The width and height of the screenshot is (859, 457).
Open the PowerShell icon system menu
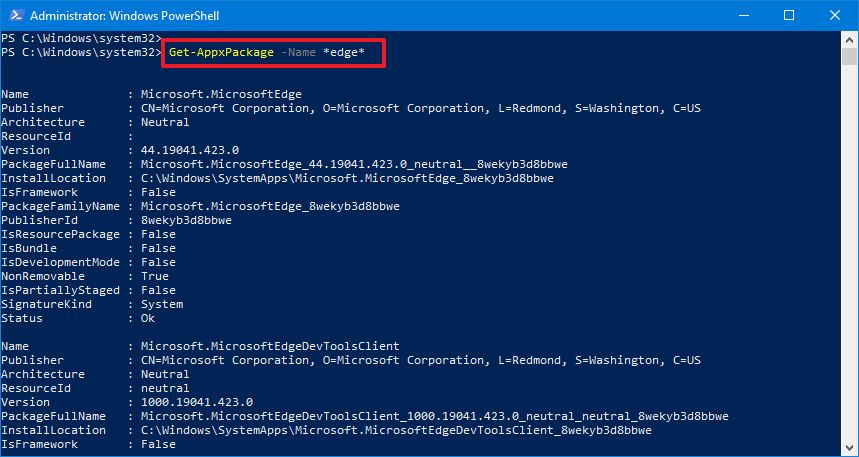coord(14,16)
